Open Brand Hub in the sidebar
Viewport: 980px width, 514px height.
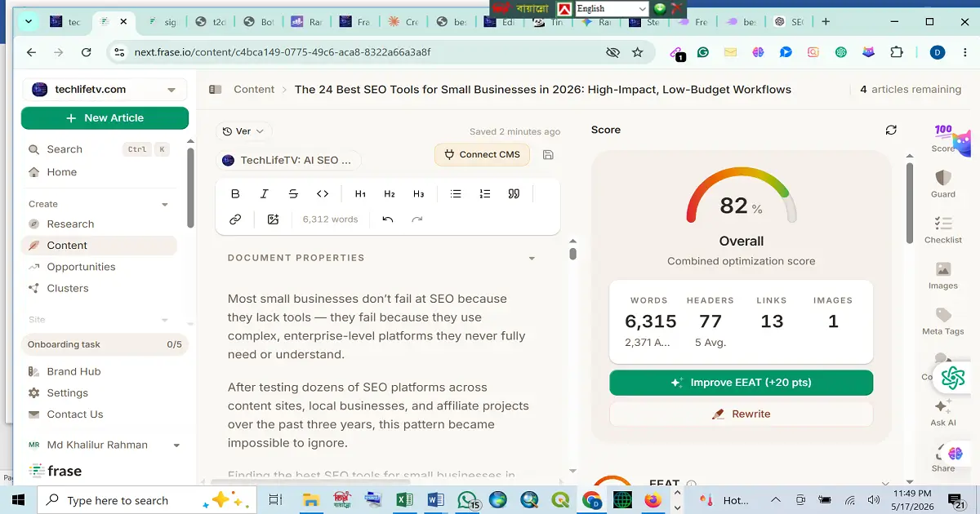pos(65,372)
